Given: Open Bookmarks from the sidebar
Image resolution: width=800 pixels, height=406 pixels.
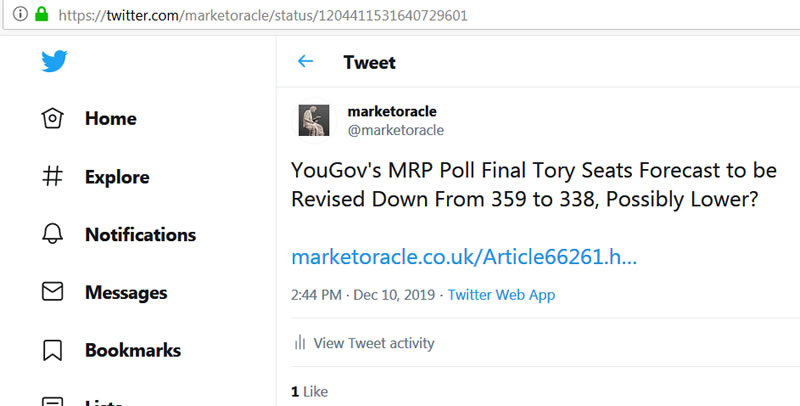Looking at the screenshot, I should (133, 351).
